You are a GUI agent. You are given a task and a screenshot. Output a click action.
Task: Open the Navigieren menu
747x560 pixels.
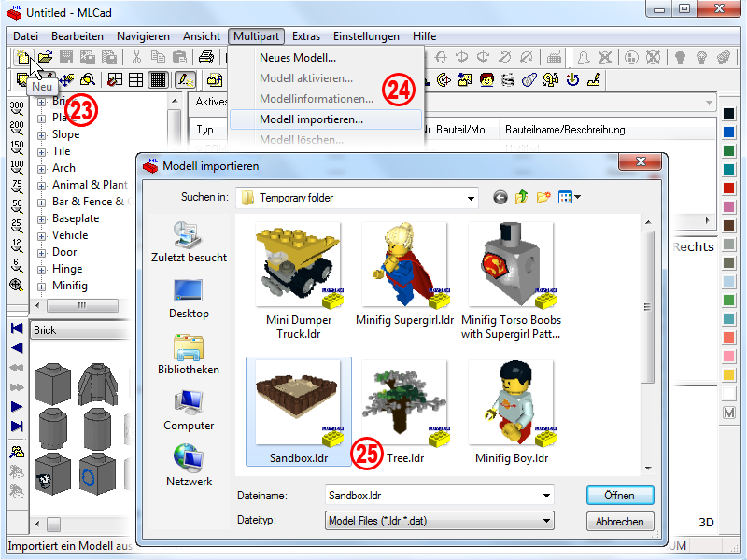pos(143,36)
